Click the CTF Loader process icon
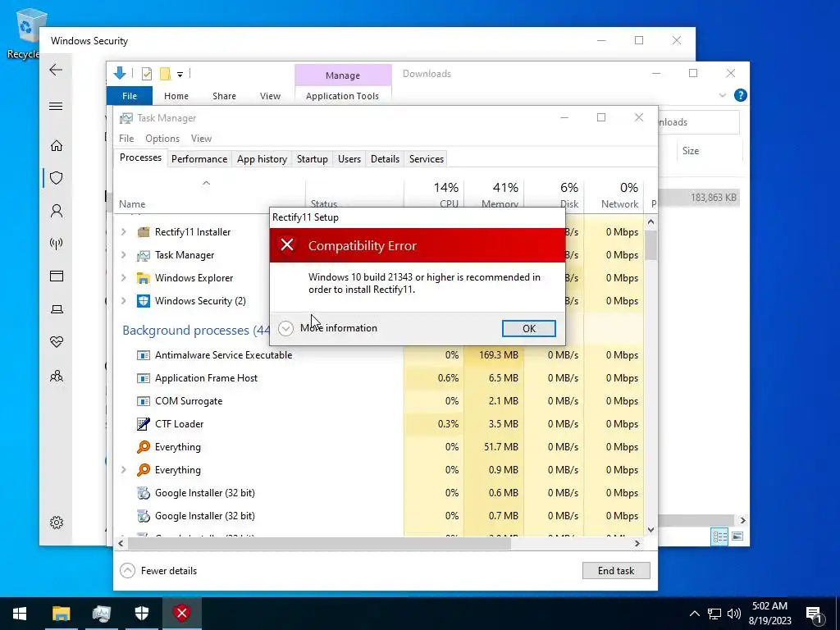This screenshot has height=630, width=840. click(x=143, y=424)
